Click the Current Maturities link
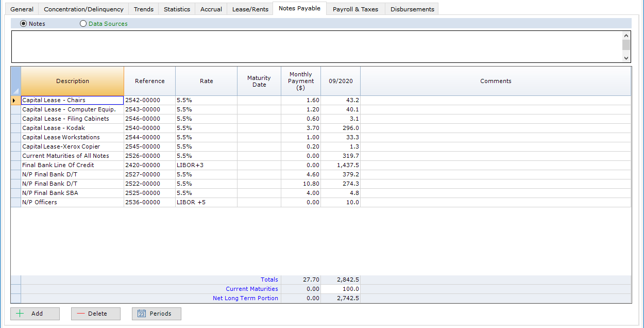Screen dimensions: 644x328 click(251, 289)
